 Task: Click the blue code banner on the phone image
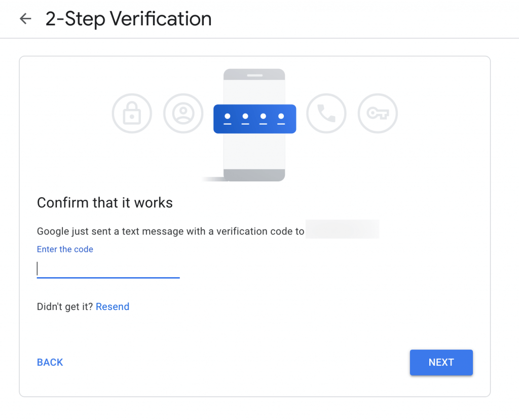(x=254, y=119)
